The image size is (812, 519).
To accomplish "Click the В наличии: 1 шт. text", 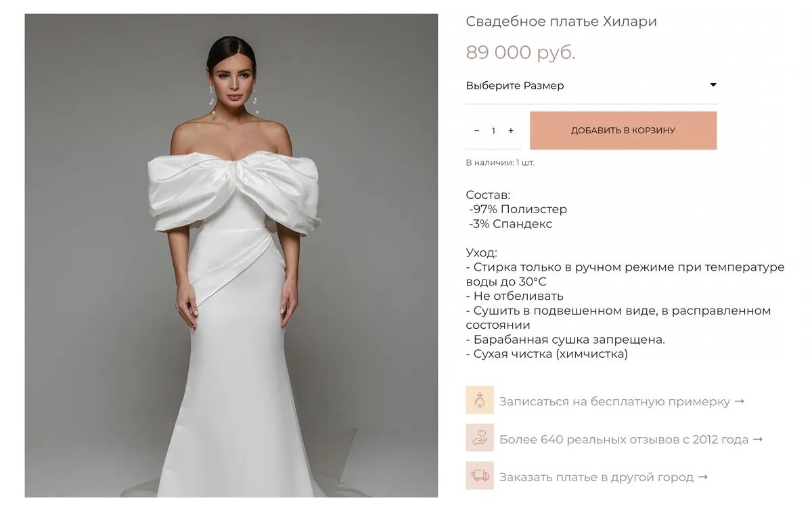I will click(500, 162).
